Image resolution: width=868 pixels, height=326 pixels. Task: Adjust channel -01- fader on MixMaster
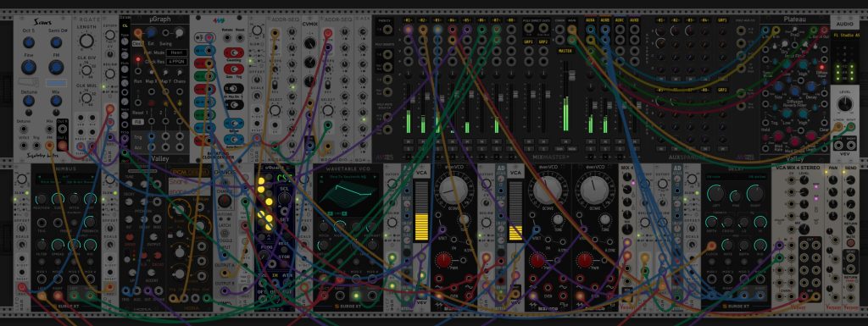click(x=413, y=99)
